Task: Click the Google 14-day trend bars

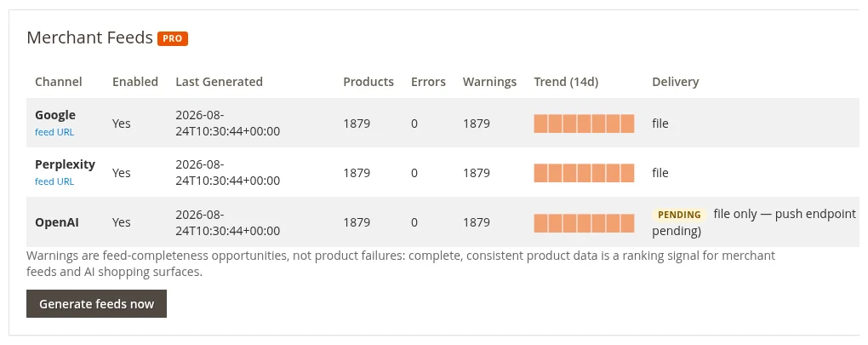Action: (x=584, y=124)
